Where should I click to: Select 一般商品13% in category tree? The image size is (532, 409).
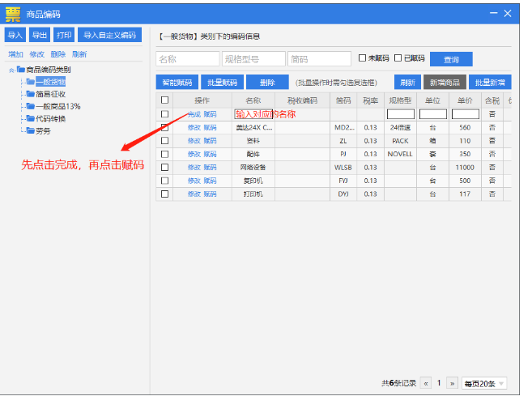pos(57,106)
